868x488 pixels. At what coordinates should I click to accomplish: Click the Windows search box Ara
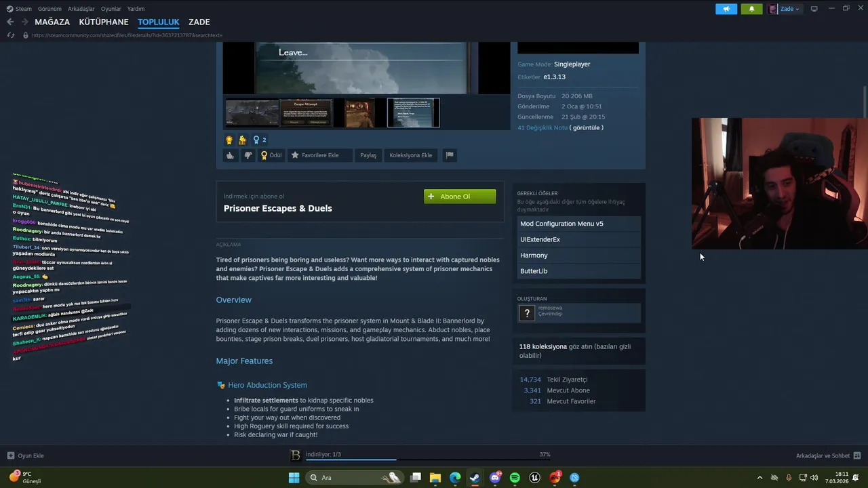355,477
